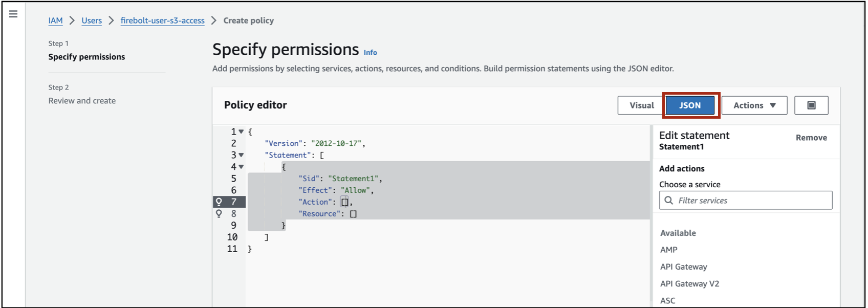This screenshot has height=308, width=868.
Task: Remove Statement1 with the Remove button
Action: point(811,138)
